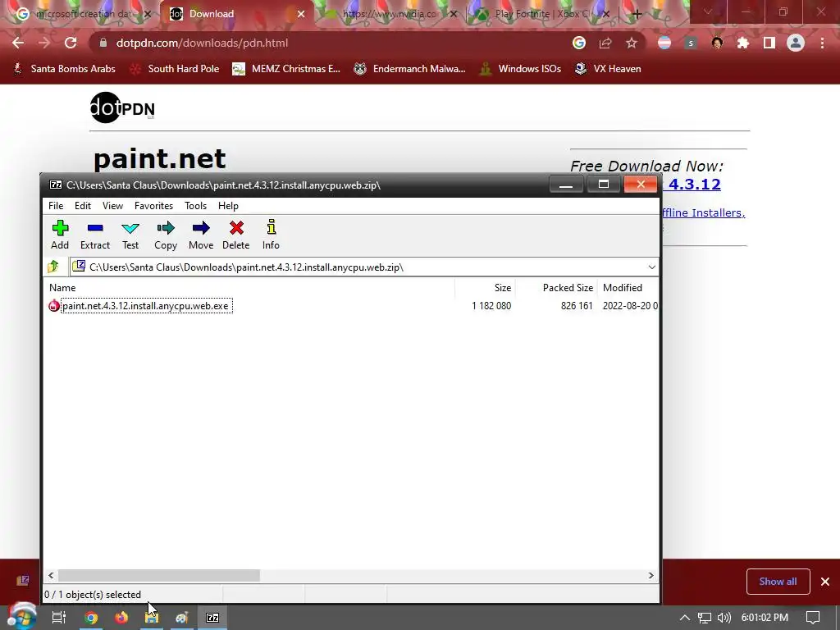Image resolution: width=840 pixels, height=630 pixels.
Task: Open the File menu in 7-Zip
Action: (56, 206)
